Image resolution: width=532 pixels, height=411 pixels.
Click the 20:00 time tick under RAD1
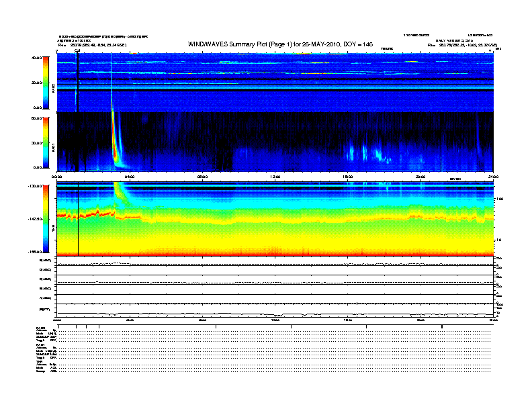click(x=420, y=177)
